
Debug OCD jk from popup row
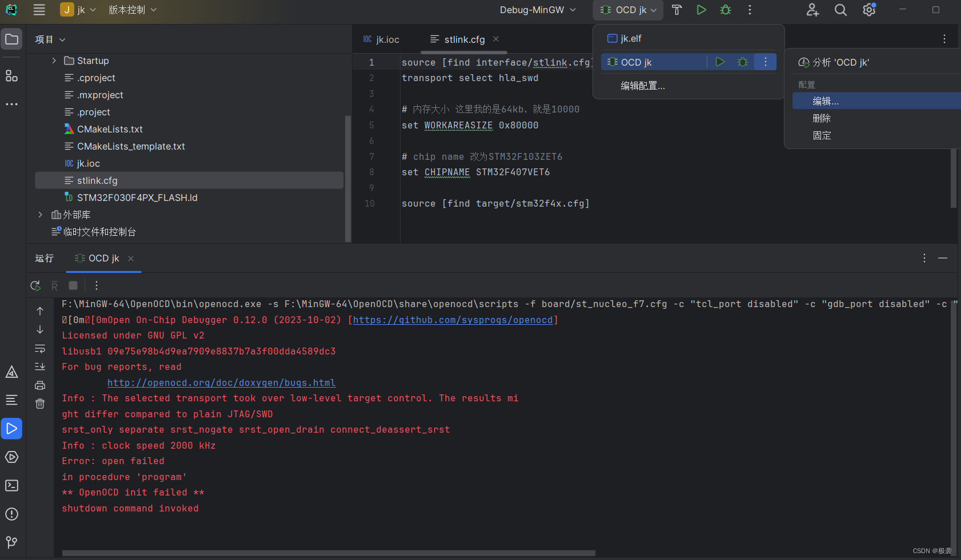click(743, 62)
